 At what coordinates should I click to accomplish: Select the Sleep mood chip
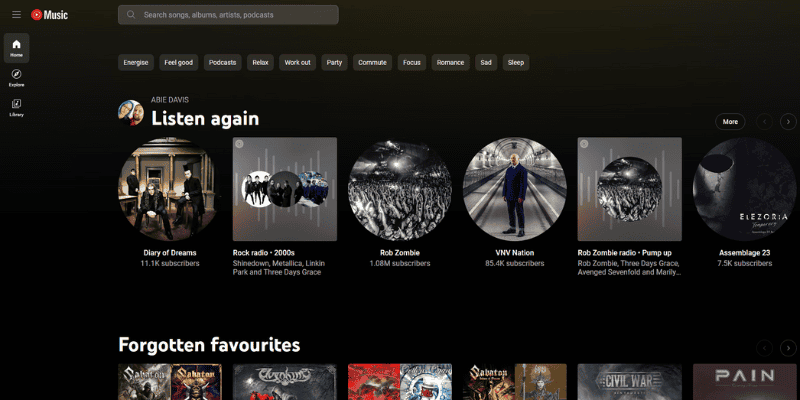point(516,63)
